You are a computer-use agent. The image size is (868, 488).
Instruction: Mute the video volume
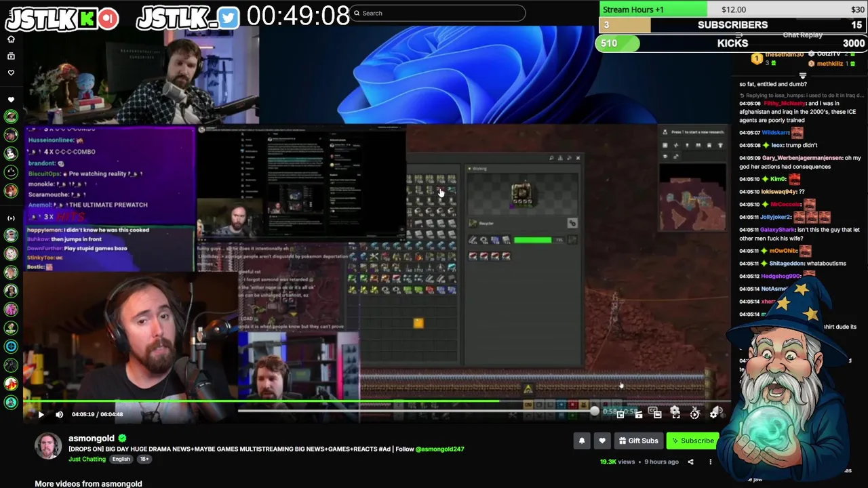click(x=59, y=414)
